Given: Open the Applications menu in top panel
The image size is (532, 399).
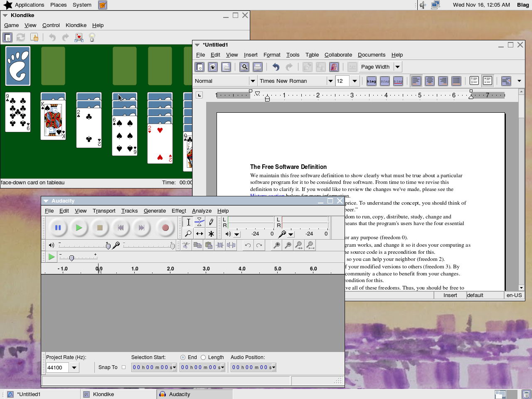Looking at the screenshot, I should pyautogui.click(x=30, y=5).
